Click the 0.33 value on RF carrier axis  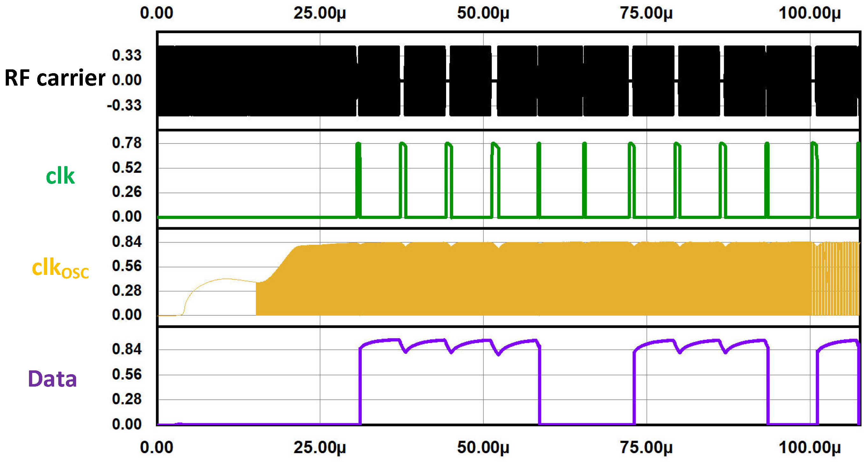pyautogui.click(x=127, y=56)
